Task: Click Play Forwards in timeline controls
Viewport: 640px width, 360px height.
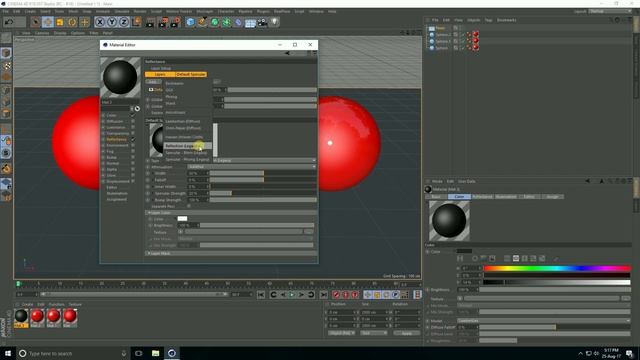Action: click(292, 295)
